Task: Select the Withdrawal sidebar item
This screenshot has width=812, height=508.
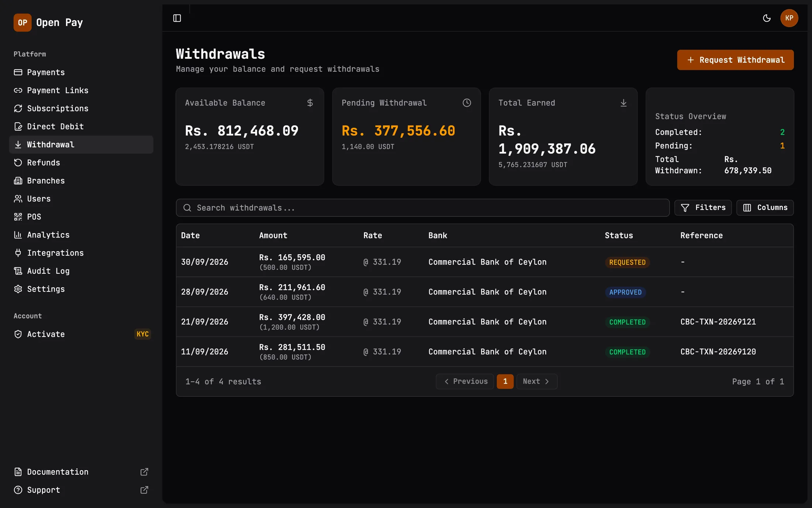Action: pos(81,144)
